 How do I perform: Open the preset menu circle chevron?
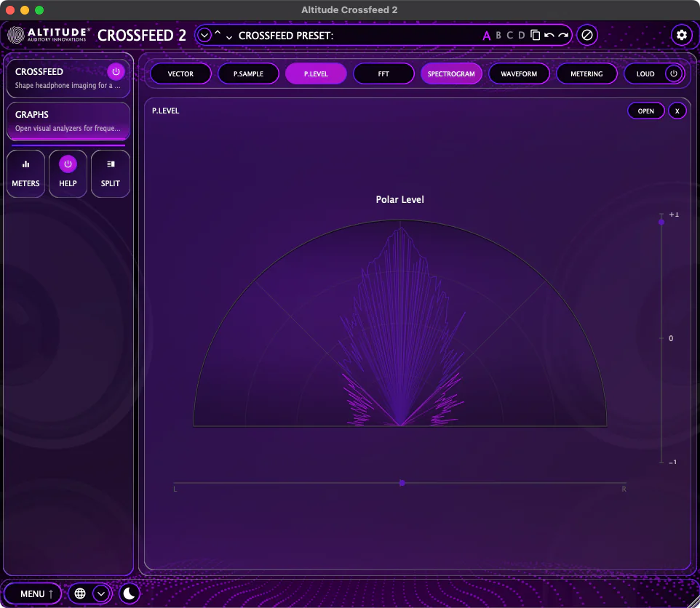(x=204, y=35)
